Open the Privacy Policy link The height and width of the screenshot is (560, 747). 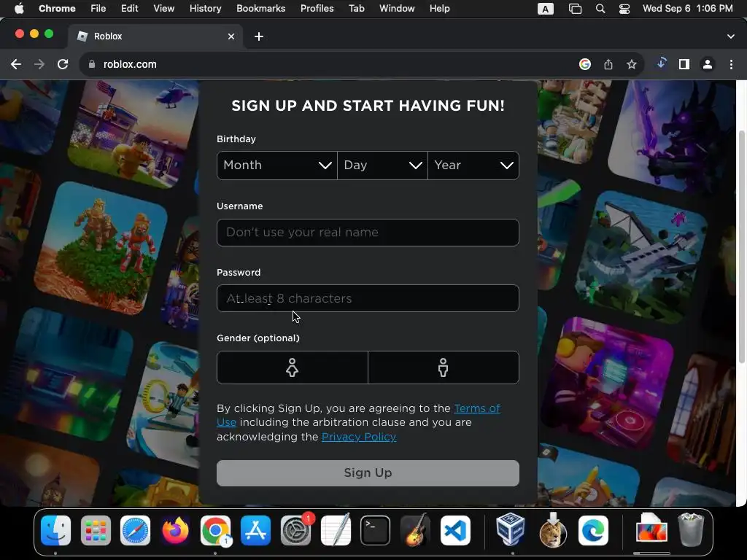pyautogui.click(x=359, y=437)
